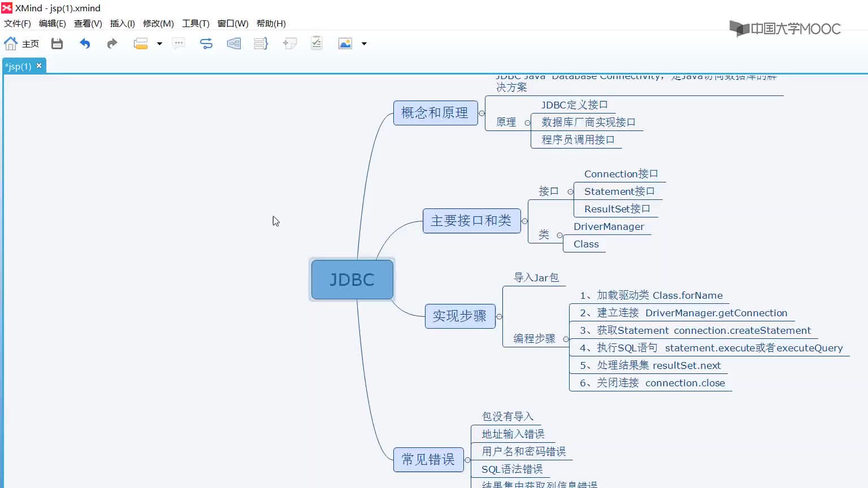
Task: Open the 修改(M) menu
Action: pyautogui.click(x=158, y=23)
